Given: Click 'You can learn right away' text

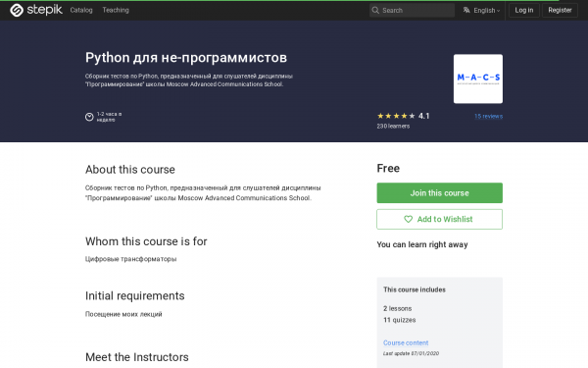Looking at the screenshot, I should coord(422,244).
